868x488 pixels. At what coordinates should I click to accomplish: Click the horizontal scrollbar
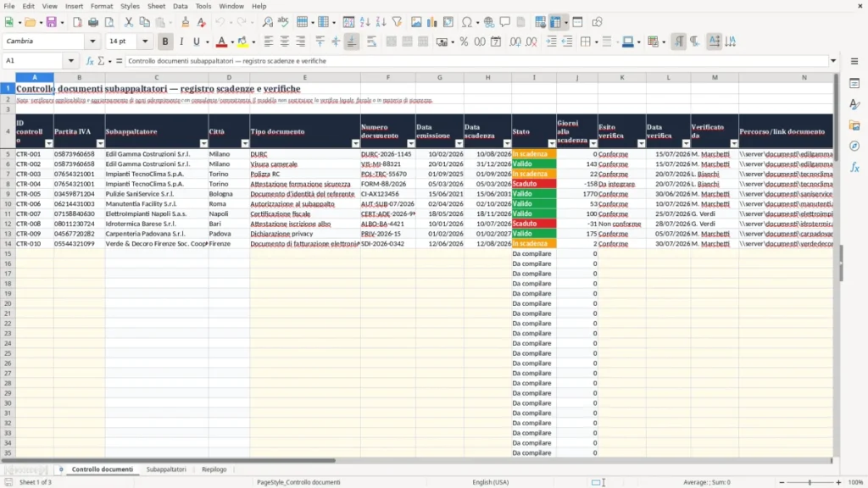[169, 460]
